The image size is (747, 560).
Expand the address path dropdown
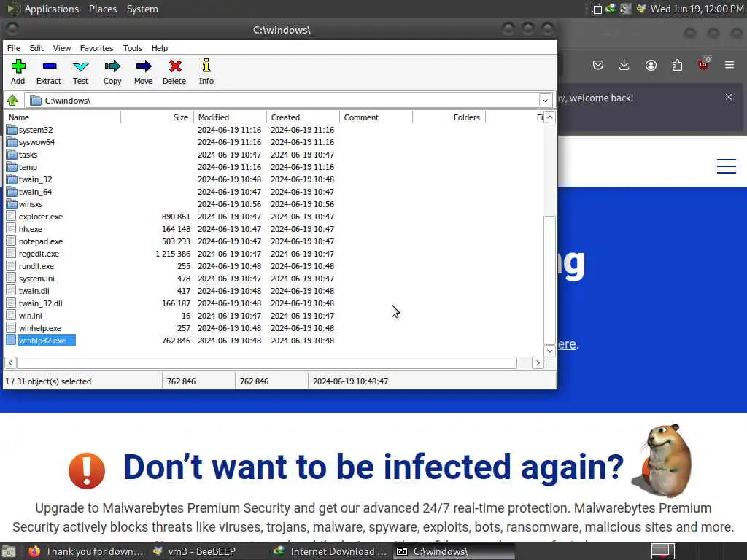tap(545, 101)
